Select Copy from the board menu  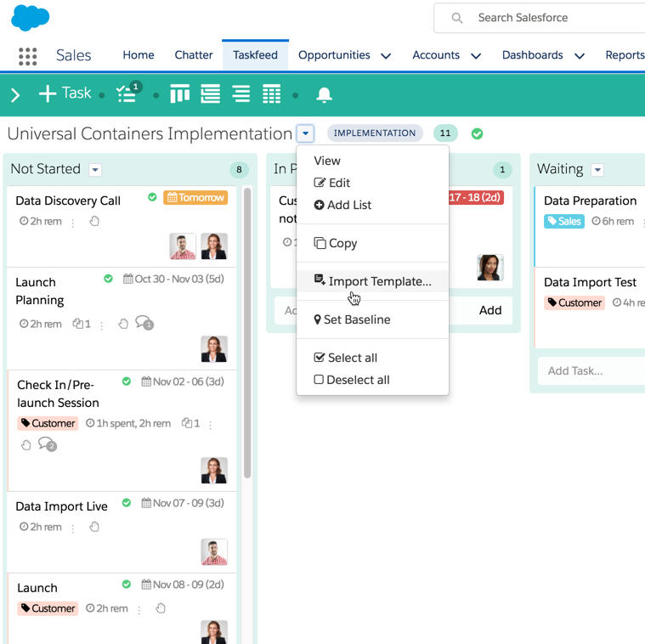(372, 243)
